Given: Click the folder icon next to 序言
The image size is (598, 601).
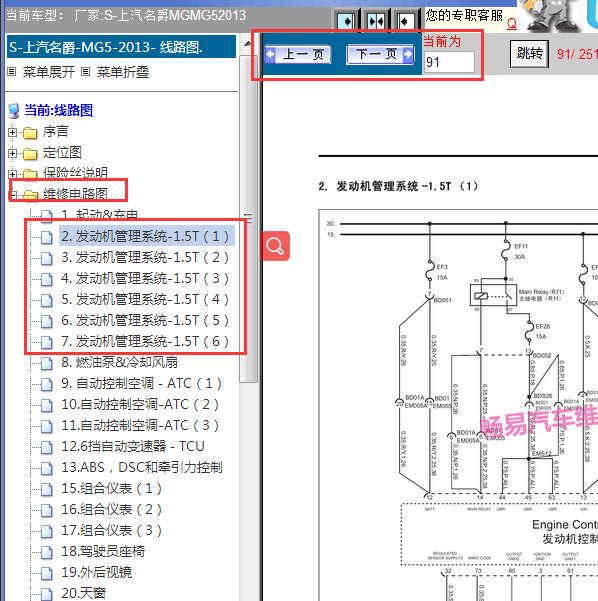Looking at the screenshot, I should (x=30, y=133).
